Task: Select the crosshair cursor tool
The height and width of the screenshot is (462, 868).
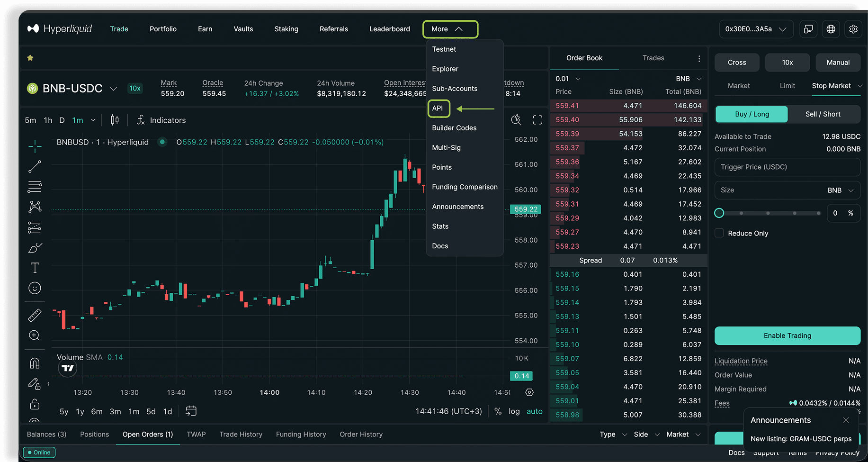Action: 35,146
